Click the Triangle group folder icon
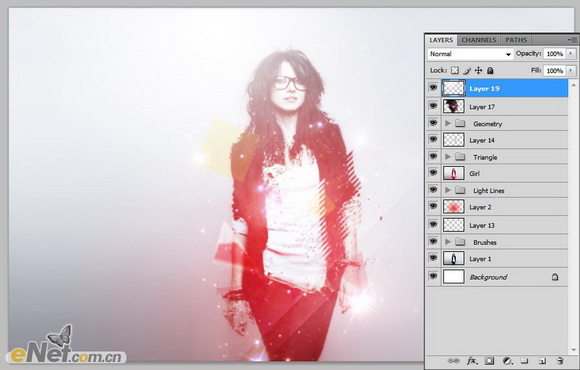The image size is (580, 370). pos(460,157)
